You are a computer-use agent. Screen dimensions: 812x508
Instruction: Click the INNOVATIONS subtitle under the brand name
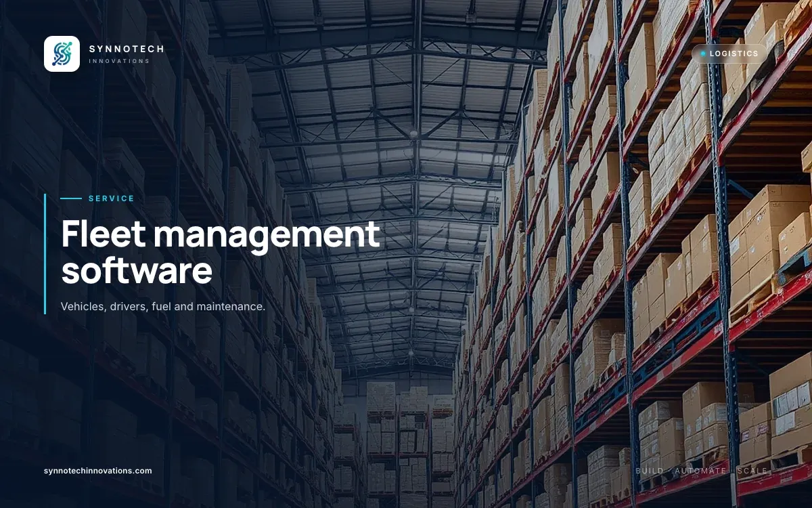[x=119, y=61]
